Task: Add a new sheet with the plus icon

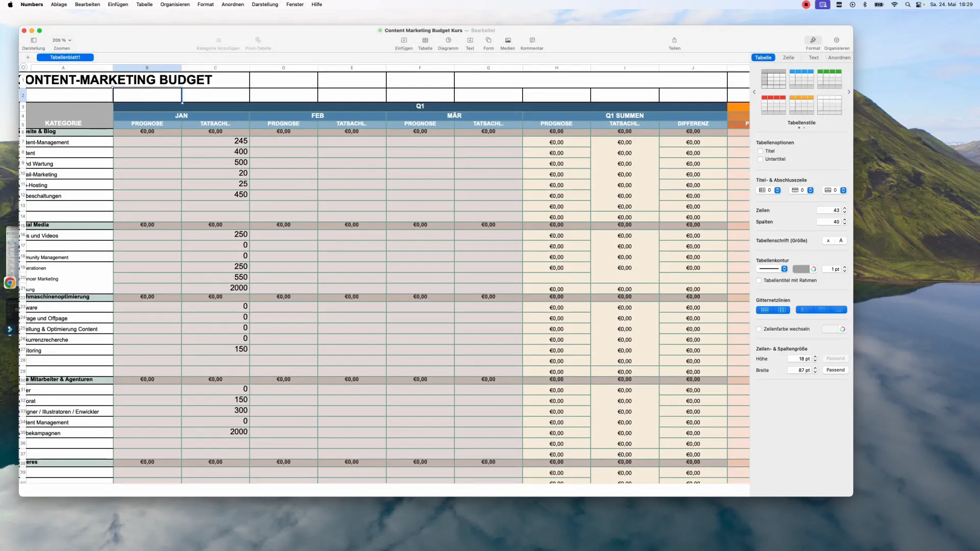Action: (x=28, y=58)
